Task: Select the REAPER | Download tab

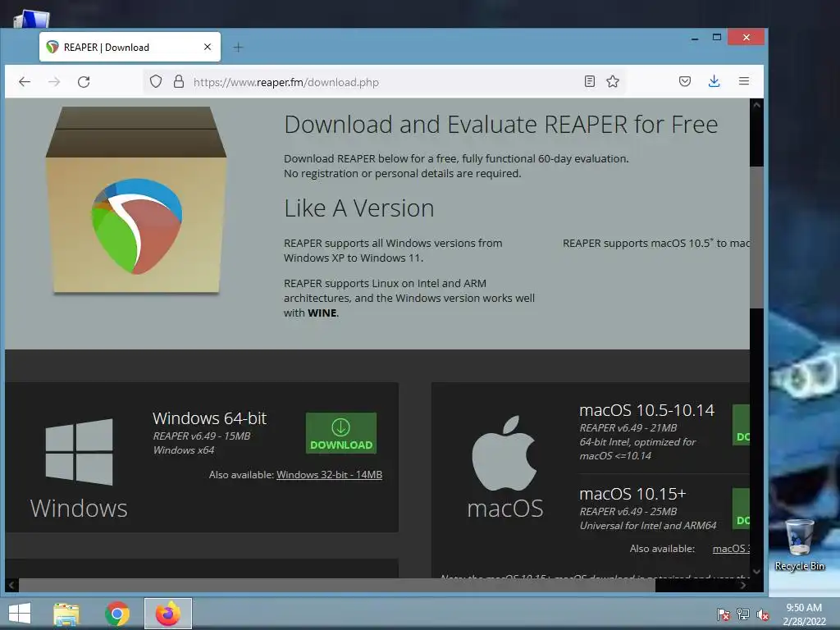Action: tap(130, 47)
